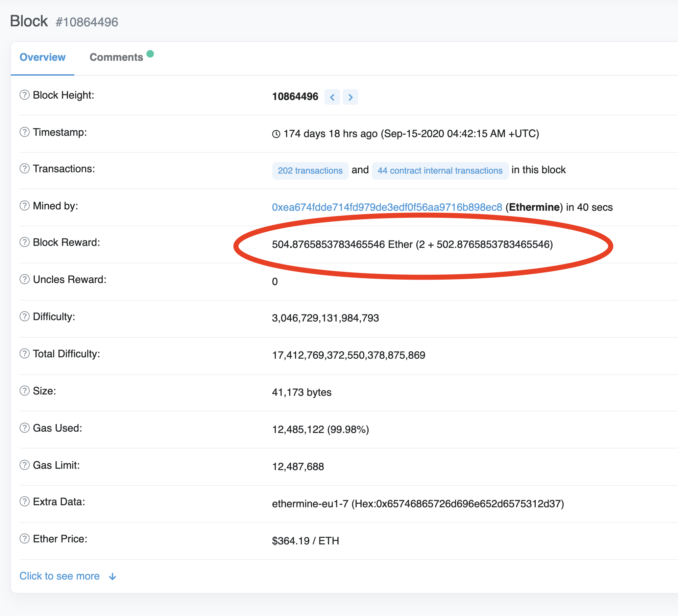Viewport: 678px width, 616px height.
Task: Go to next block with right chevron
Action: point(350,97)
